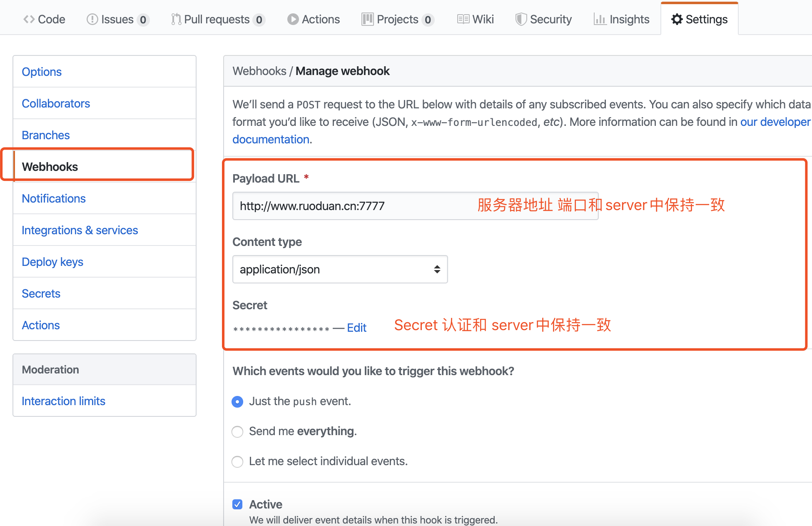Choose Send me everything
812x526 pixels.
(x=237, y=432)
